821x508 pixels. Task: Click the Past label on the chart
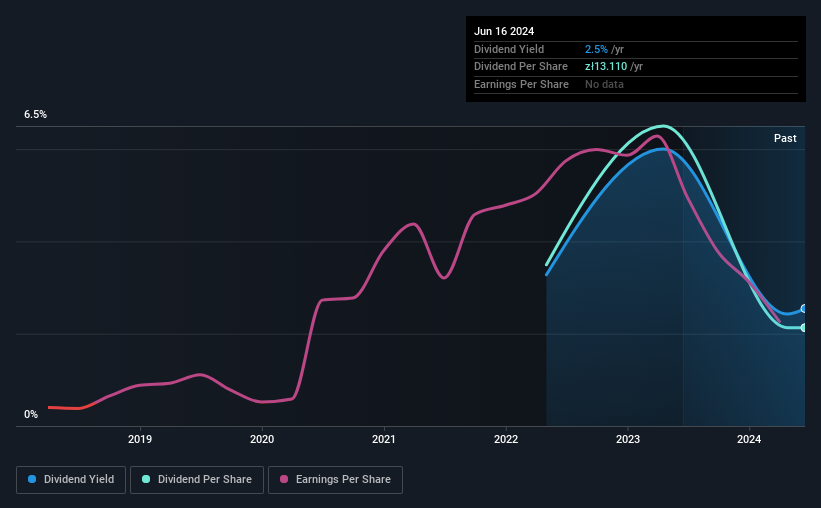[x=785, y=138]
